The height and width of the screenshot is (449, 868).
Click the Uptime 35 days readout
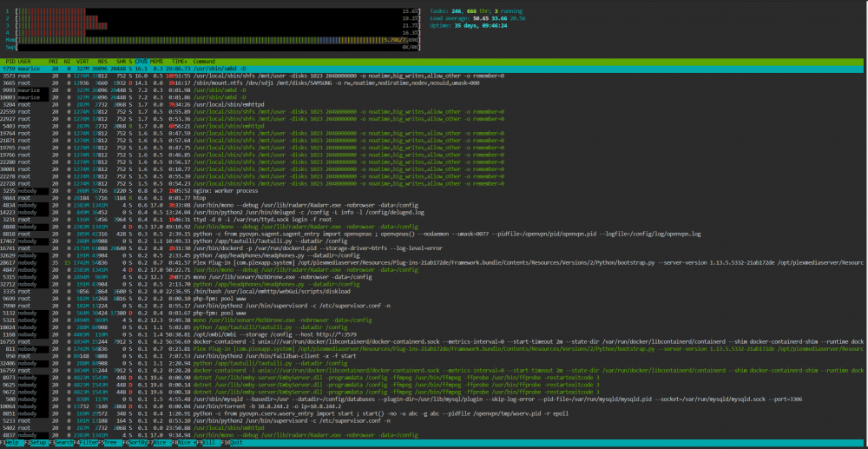(469, 25)
